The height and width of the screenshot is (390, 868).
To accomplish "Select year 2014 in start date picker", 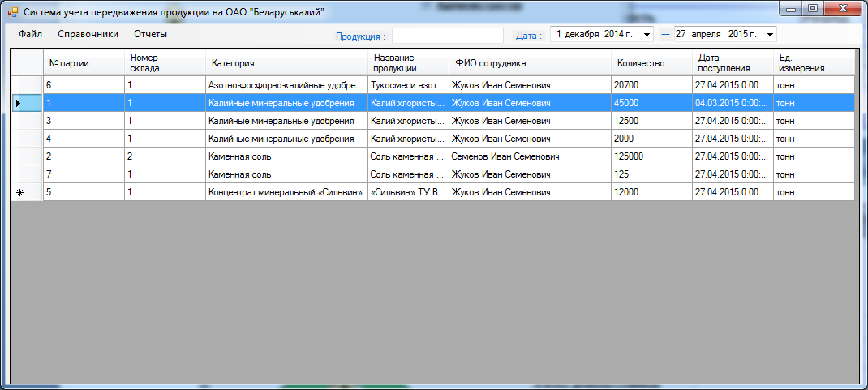I will click(613, 34).
